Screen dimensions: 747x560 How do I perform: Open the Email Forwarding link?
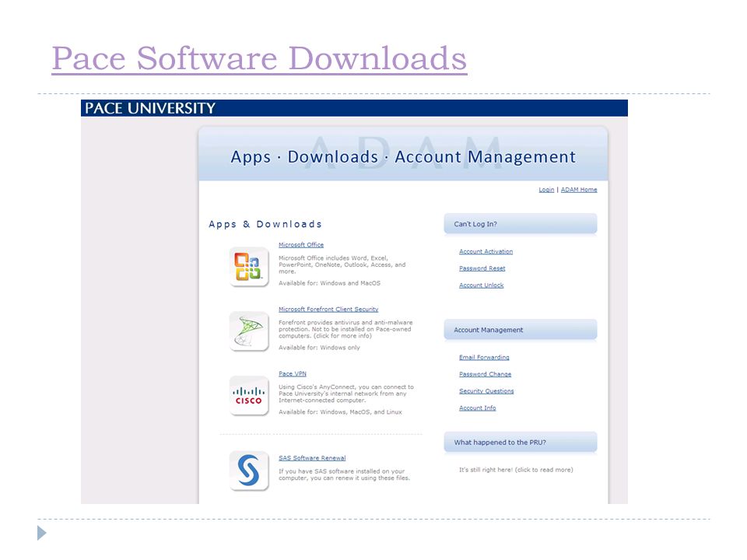[484, 357]
